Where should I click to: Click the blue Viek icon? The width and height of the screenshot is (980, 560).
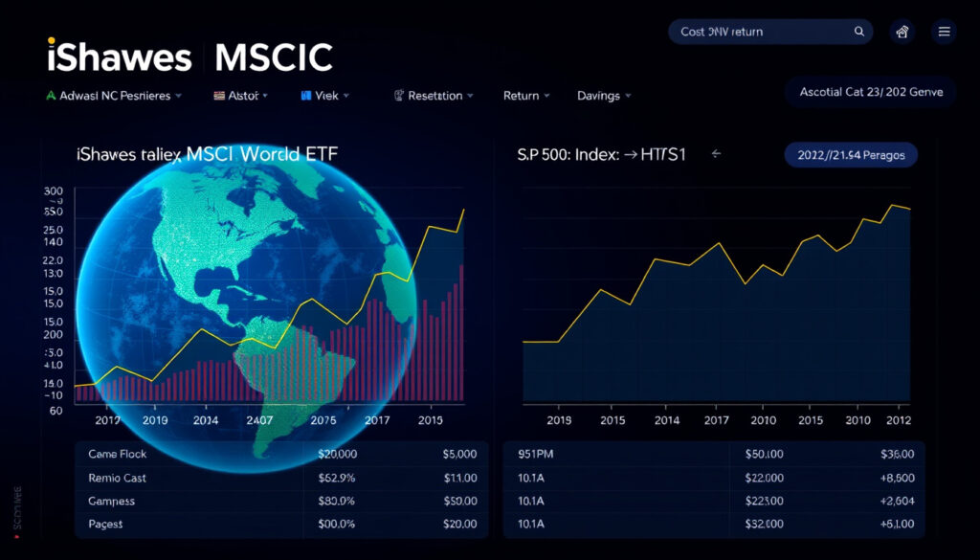pos(306,96)
